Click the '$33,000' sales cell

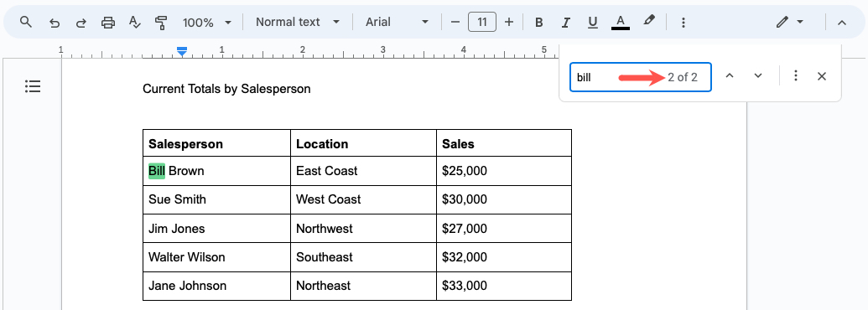(504, 287)
